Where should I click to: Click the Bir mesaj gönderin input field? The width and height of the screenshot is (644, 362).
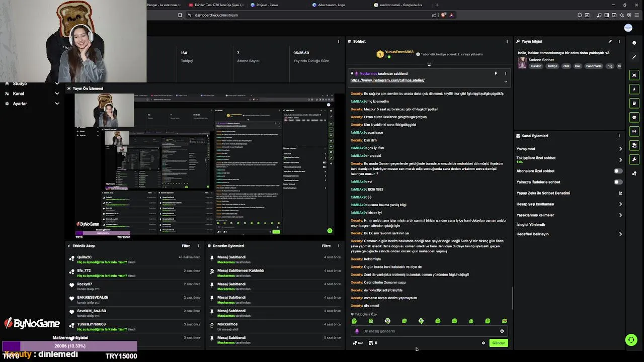point(429,331)
